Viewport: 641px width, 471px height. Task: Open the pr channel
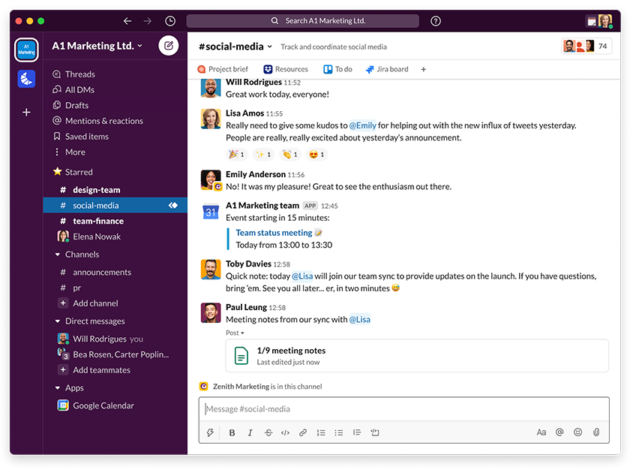(115, 288)
